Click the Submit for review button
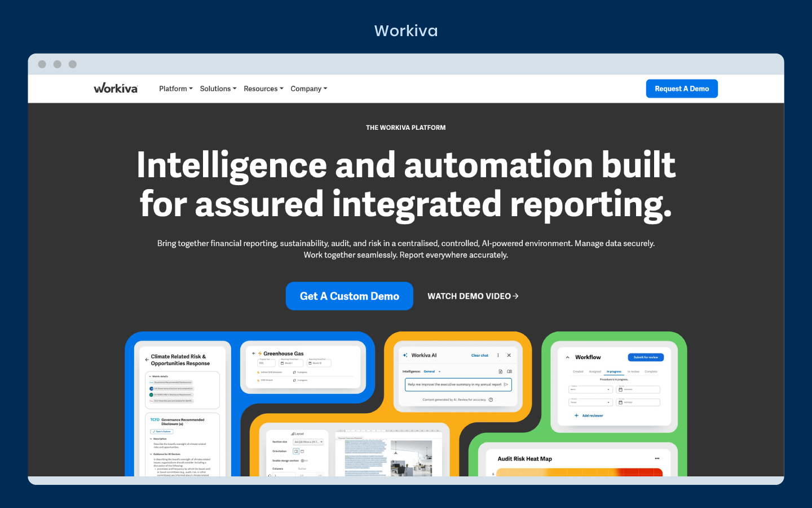 (646, 357)
